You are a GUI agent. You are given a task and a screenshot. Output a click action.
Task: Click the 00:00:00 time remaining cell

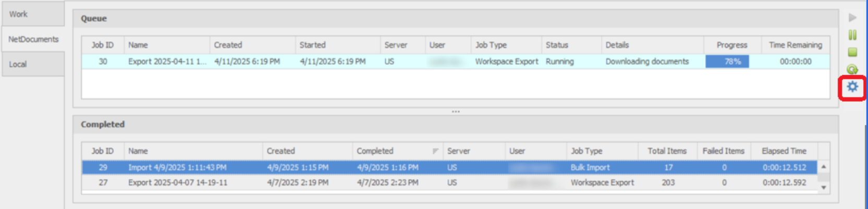coord(796,62)
